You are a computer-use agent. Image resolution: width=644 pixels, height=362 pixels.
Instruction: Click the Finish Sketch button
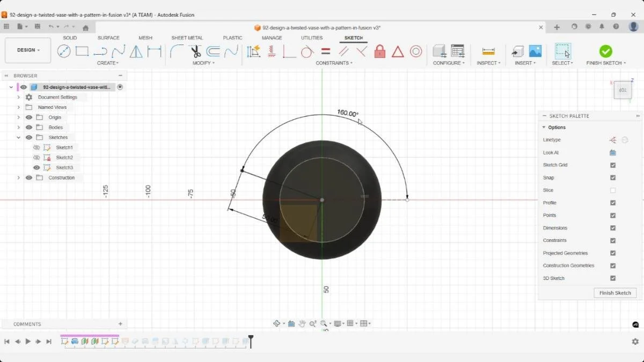[x=615, y=293]
